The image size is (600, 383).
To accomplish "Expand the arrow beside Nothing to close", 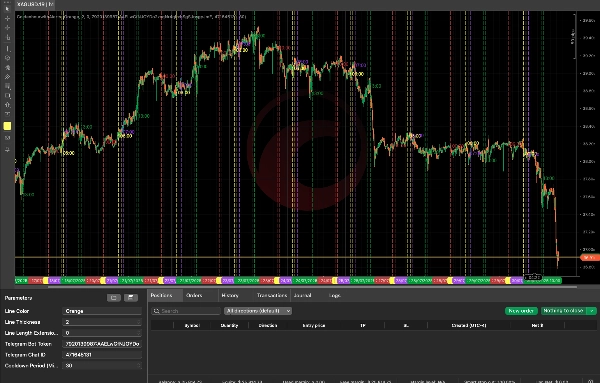I will pyautogui.click(x=592, y=311).
